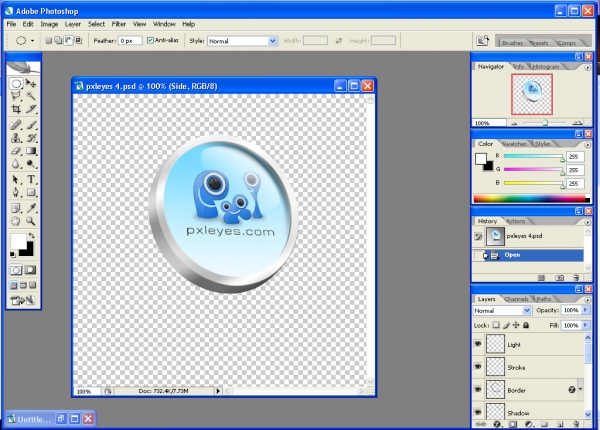This screenshot has height=430, width=600.
Task: Select the Eyedropper tool
Action: (x=31, y=208)
